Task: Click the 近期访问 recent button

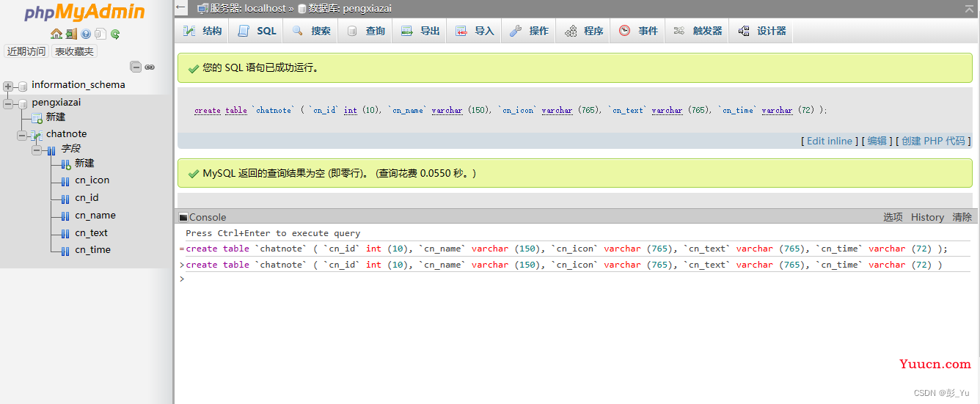Action: (26, 51)
